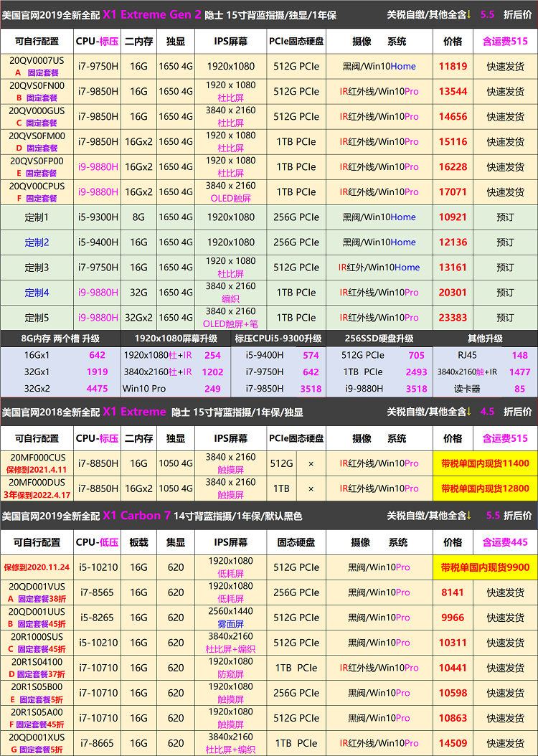Select the RJ45 upgrade option
The height and width of the screenshot is (756, 538).
pyautogui.click(x=458, y=355)
